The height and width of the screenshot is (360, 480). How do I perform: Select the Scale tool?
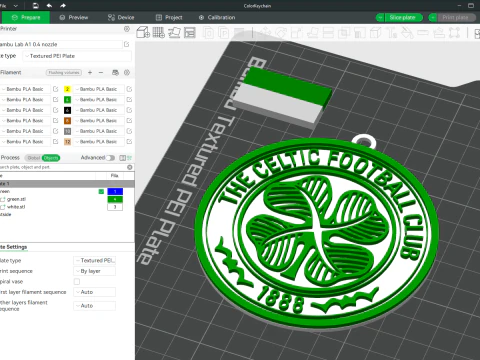tap(296, 33)
